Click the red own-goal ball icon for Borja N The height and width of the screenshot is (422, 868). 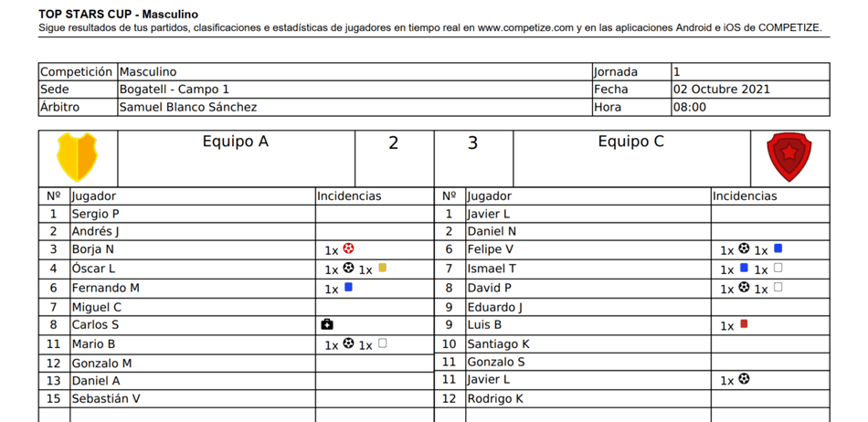pyautogui.click(x=348, y=248)
